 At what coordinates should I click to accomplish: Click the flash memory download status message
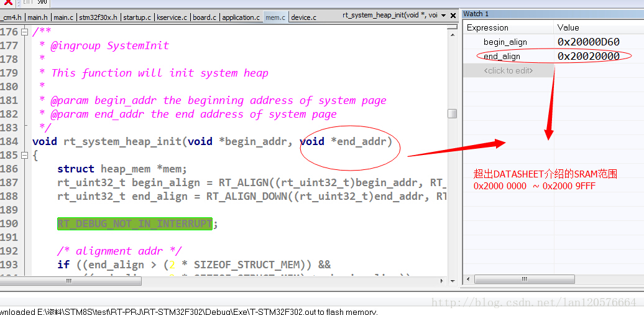188,312
